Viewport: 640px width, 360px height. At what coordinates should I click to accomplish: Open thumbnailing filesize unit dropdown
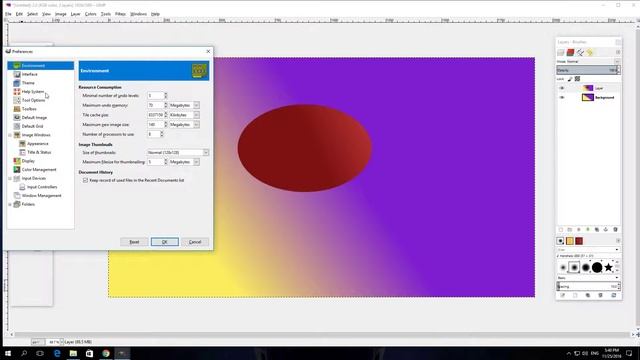point(184,162)
